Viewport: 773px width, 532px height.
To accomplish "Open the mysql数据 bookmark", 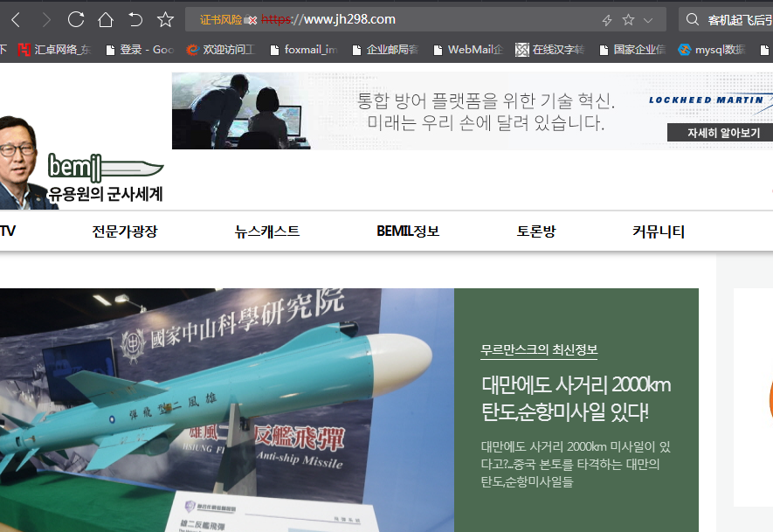I will (711, 50).
